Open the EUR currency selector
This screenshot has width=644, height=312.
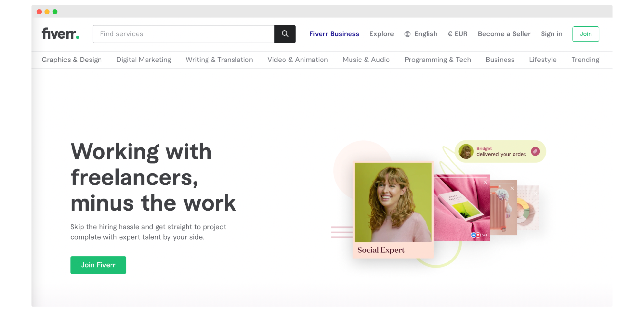457,34
